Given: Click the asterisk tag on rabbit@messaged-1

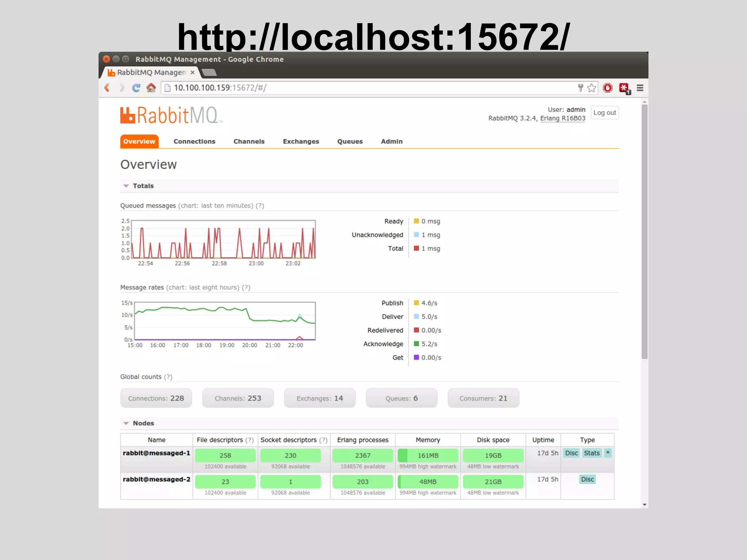Looking at the screenshot, I should click(608, 453).
